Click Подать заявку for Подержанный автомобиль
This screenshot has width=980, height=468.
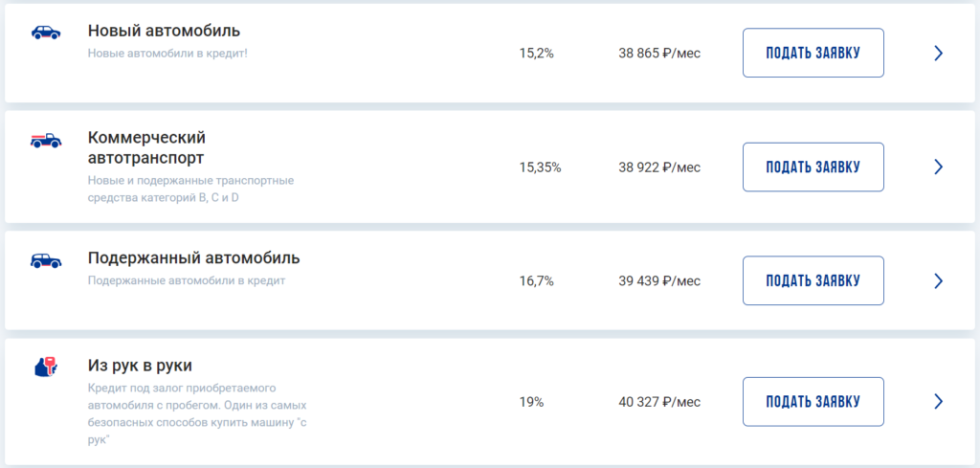pos(813,280)
